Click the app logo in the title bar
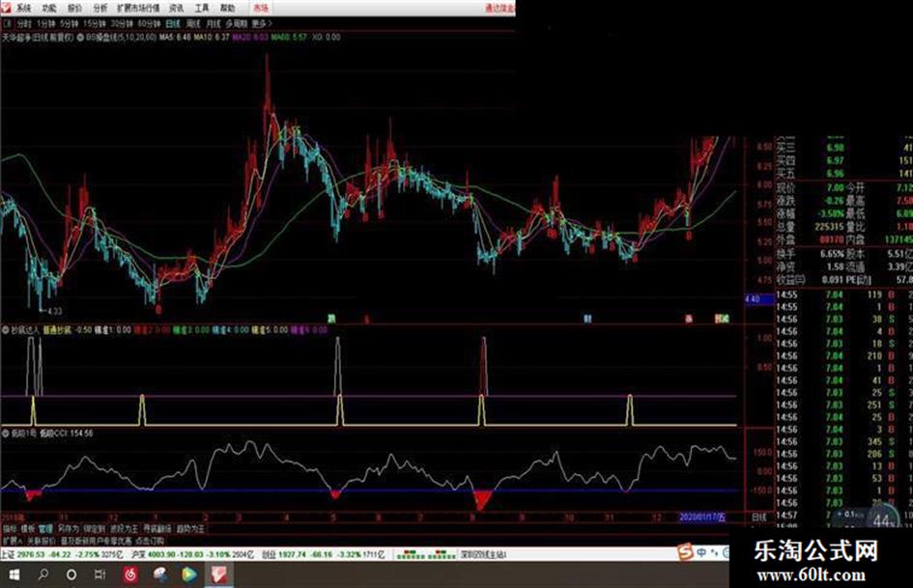The width and height of the screenshot is (913, 588). (x=8, y=7)
